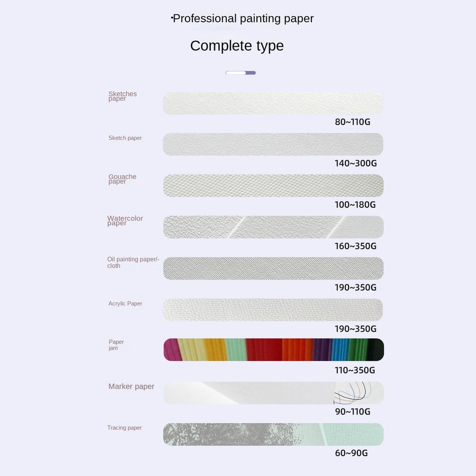Click the pill-shaped indicator under Complete type
Image resolution: width=476 pixels, height=476 pixels.
(240, 73)
